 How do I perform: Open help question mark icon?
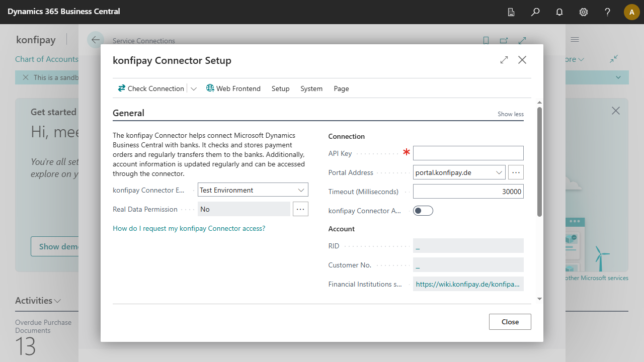click(608, 12)
